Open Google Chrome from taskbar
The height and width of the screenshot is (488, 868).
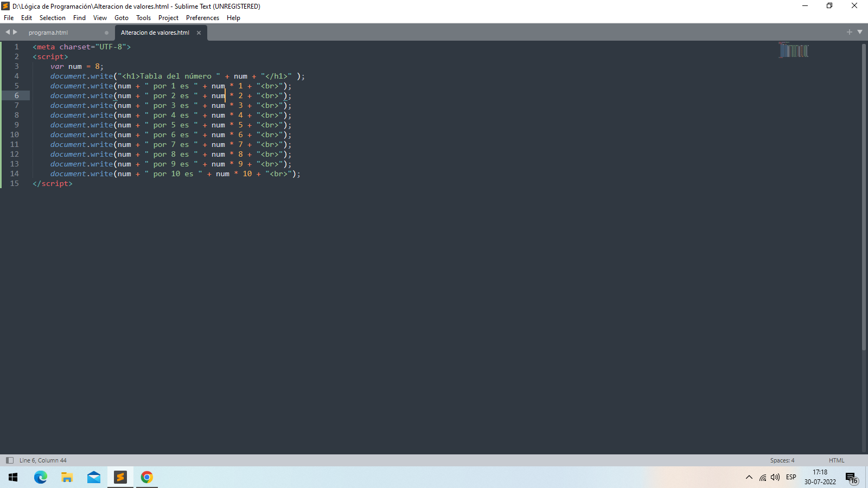[x=146, y=477]
